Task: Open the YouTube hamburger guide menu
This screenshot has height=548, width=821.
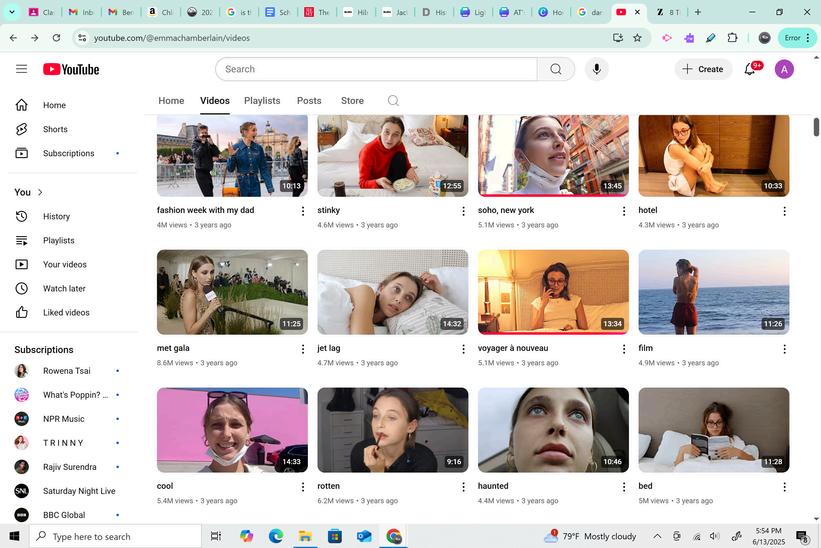Action: (x=21, y=69)
